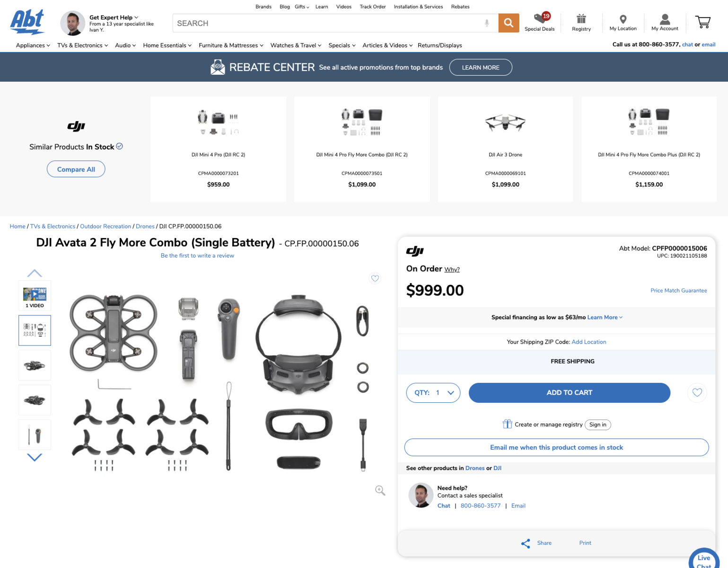728x568 pixels.
Task: Click Add Location link
Action: coord(589,342)
